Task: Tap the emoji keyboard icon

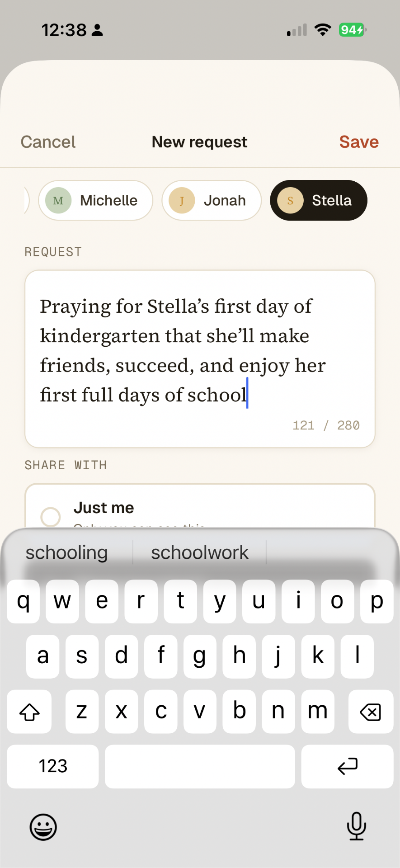Action: (43, 827)
